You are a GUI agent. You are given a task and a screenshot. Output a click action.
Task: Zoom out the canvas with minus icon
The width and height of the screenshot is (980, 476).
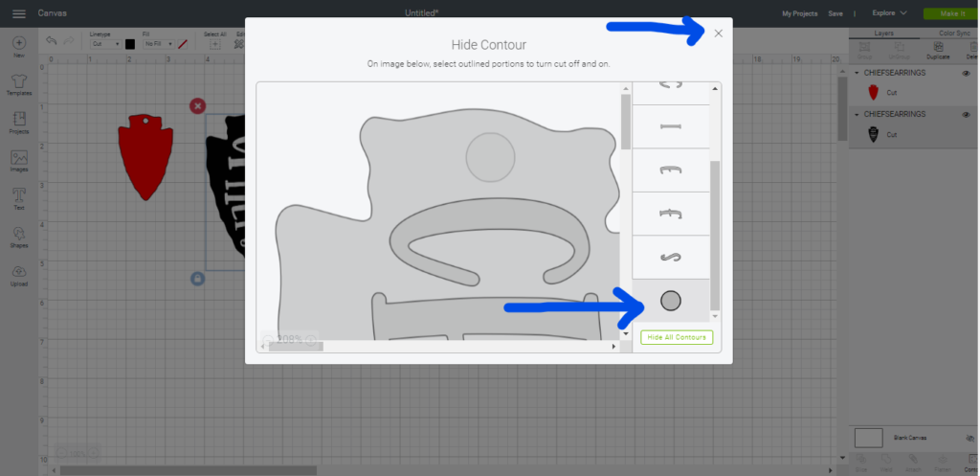(60, 453)
